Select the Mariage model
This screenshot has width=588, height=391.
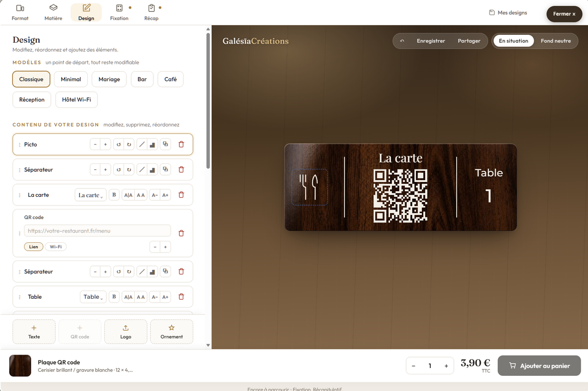pos(109,79)
